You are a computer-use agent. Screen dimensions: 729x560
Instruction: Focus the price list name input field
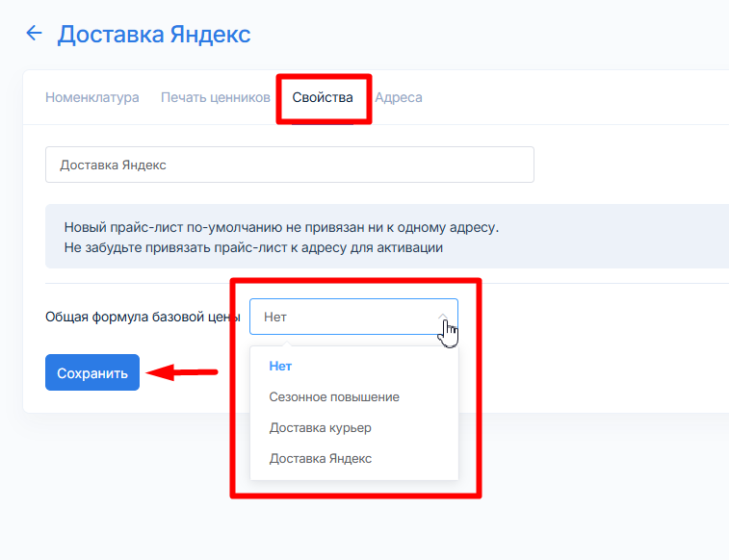coord(289,165)
